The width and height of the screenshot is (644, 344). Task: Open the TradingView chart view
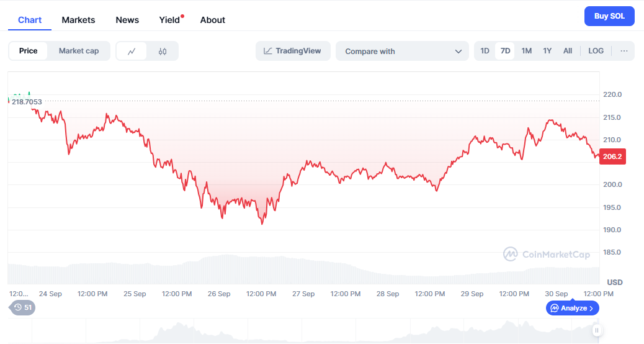[x=292, y=51]
